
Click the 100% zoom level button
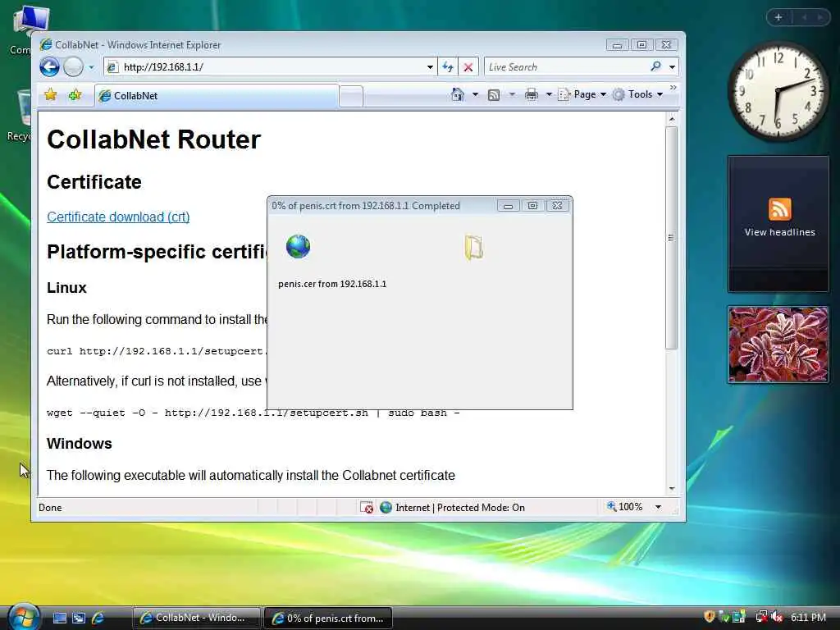(624, 507)
